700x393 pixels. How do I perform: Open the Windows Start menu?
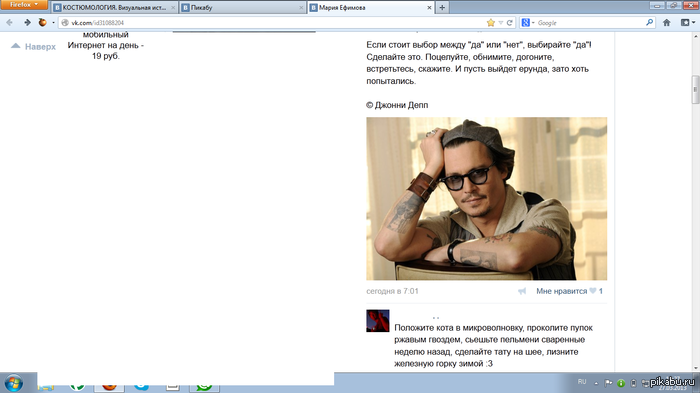[x=14, y=384]
